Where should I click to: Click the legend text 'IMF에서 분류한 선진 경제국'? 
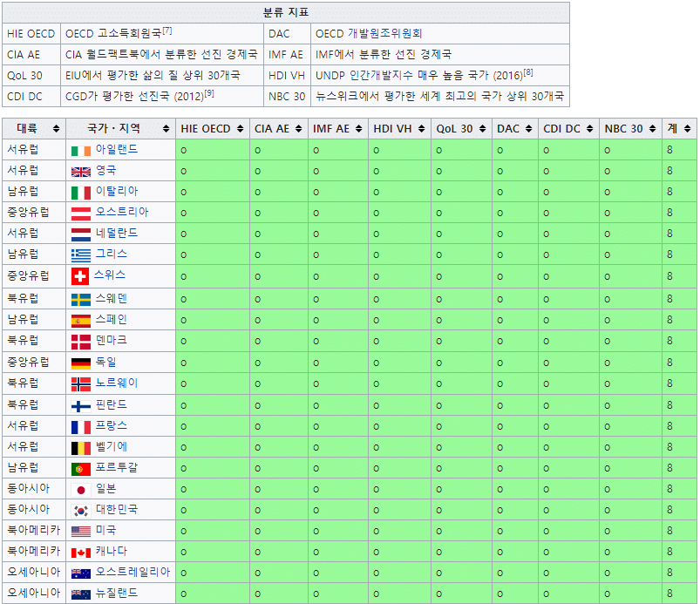point(384,54)
